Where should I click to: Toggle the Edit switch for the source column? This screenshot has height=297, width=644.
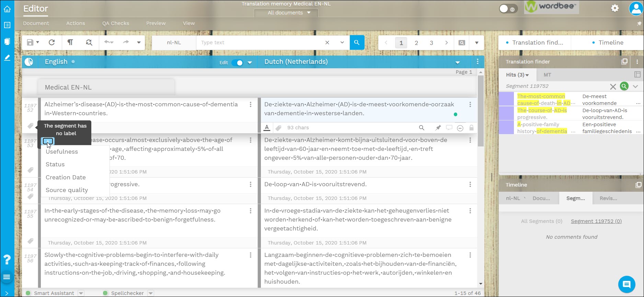[237, 63]
